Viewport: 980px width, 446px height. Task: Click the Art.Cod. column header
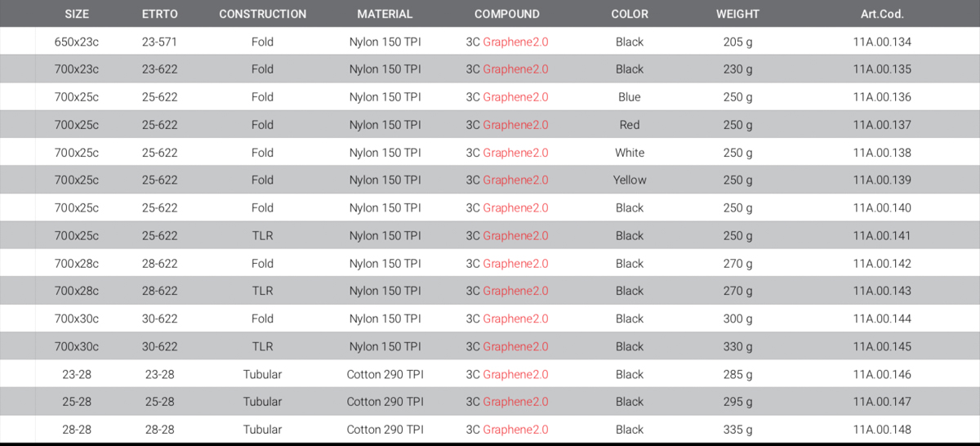[x=882, y=14]
